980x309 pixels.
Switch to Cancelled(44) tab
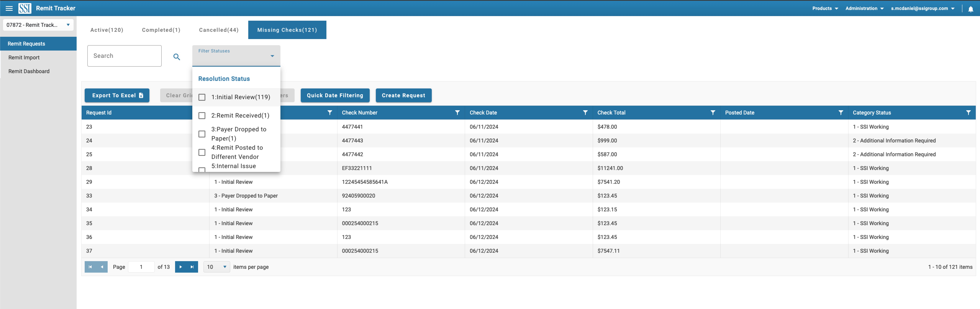pyautogui.click(x=219, y=30)
